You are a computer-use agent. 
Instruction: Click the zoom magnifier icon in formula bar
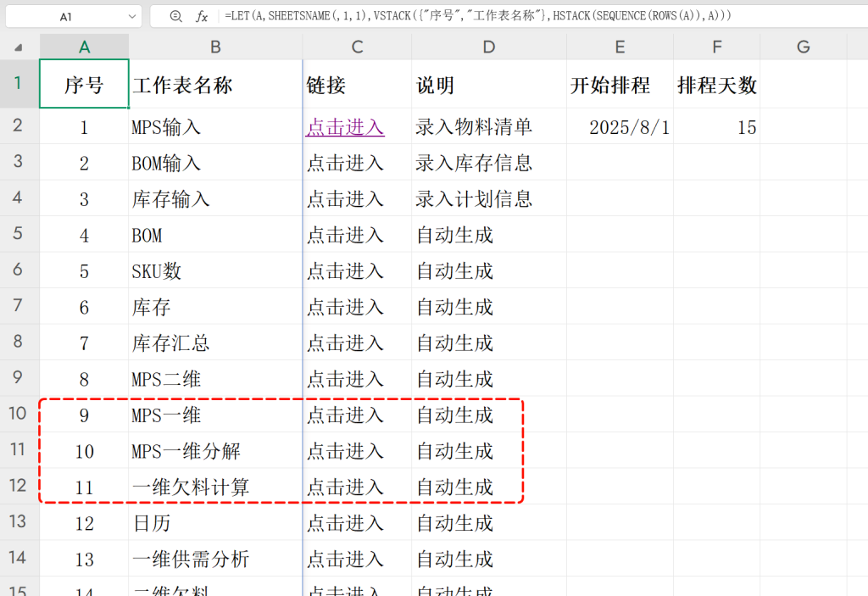(x=175, y=17)
